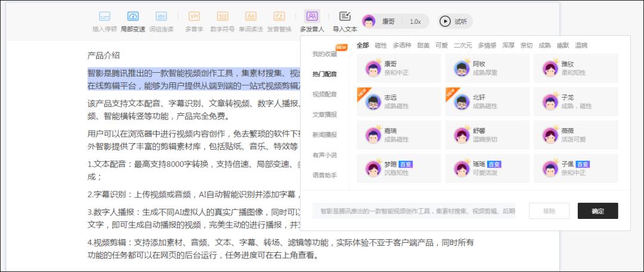Image resolution: width=644 pixels, height=272 pixels.
Task: Open the 文章播报 category
Action: click(324, 115)
